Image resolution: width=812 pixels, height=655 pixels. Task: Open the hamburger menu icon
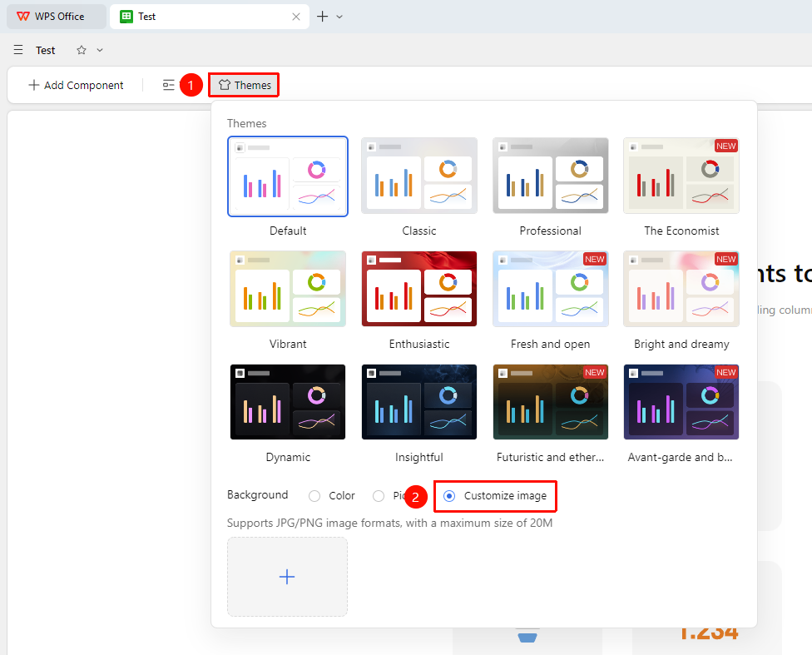18,50
